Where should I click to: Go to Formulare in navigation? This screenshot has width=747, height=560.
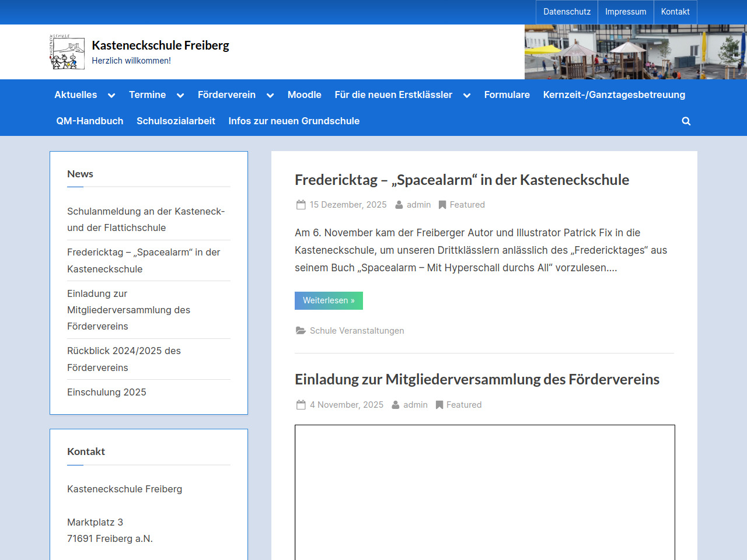507,95
